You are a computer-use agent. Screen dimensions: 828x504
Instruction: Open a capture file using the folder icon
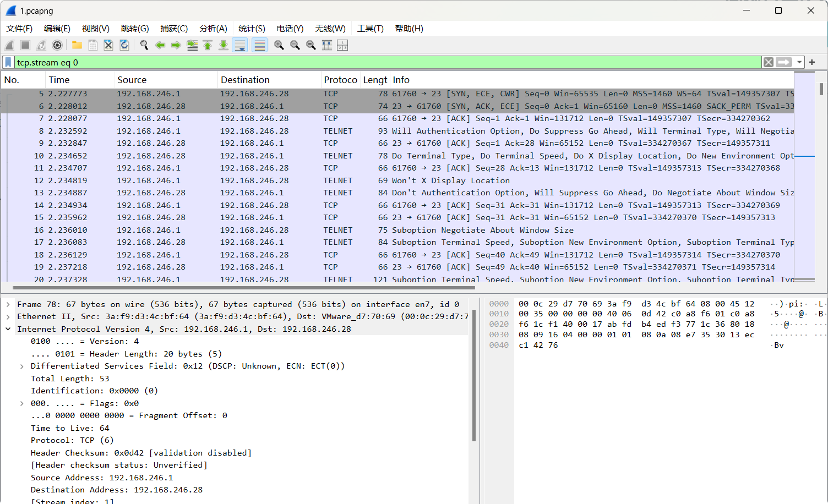coord(77,45)
